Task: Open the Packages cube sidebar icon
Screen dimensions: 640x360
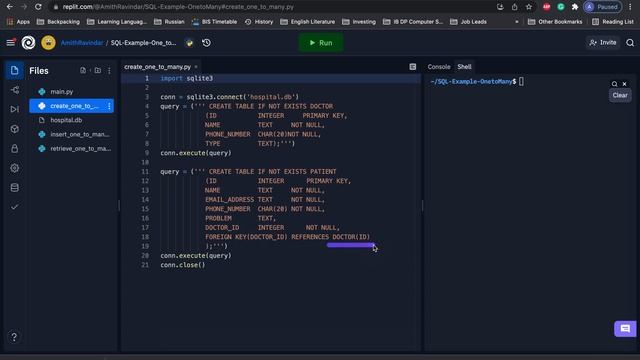Action: 15,129
